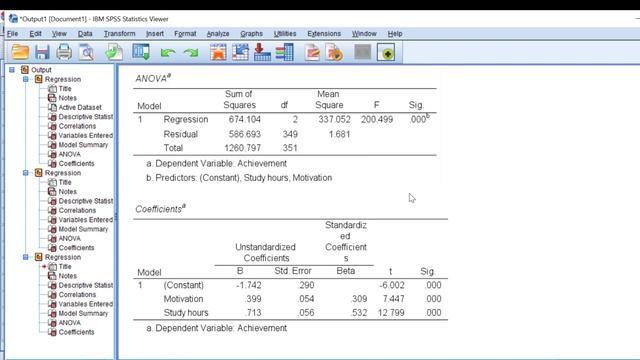Open the Transform menu
Image resolution: width=640 pixels, height=360 pixels.
pyautogui.click(x=119, y=33)
